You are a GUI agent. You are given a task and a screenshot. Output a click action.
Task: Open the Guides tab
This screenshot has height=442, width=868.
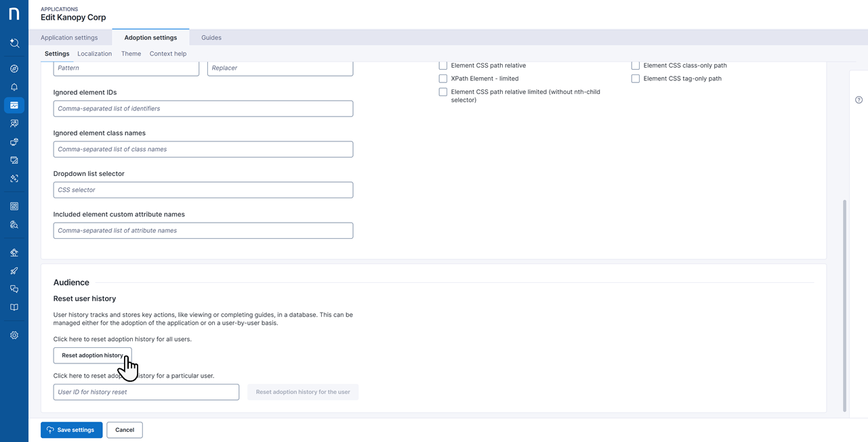click(211, 38)
